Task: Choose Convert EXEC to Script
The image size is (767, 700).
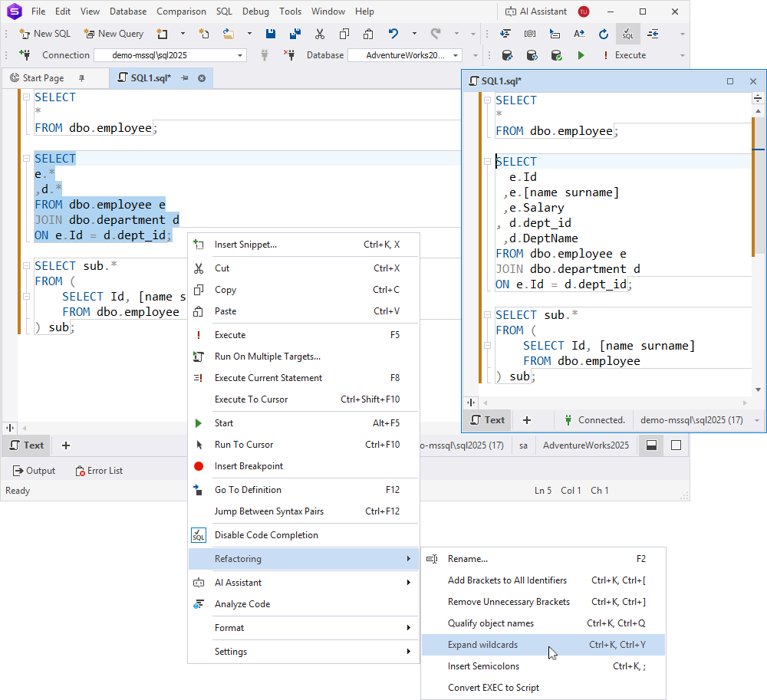Action: coord(543,688)
